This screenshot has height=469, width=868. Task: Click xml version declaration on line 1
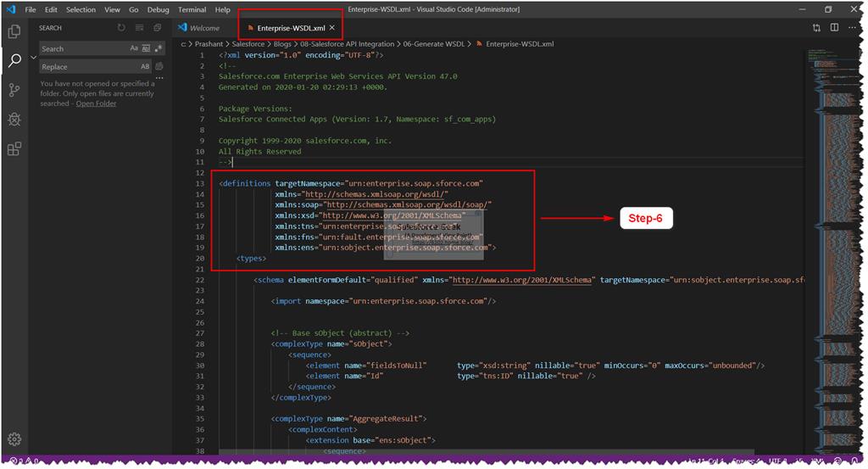[x=301, y=55]
